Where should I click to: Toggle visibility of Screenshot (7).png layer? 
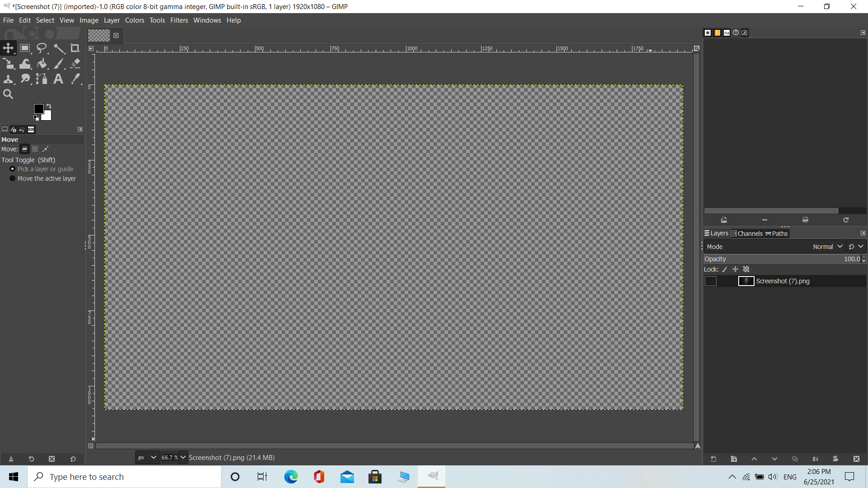click(x=710, y=281)
